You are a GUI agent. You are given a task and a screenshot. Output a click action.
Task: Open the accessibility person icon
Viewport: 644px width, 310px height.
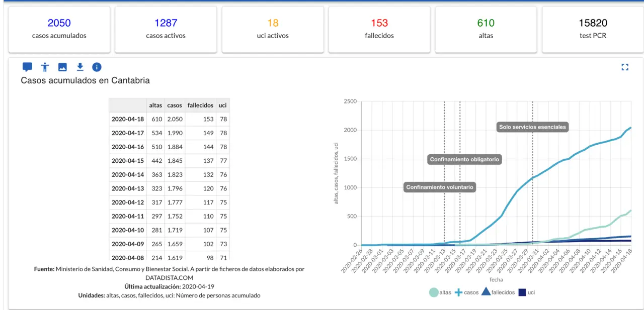point(45,67)
